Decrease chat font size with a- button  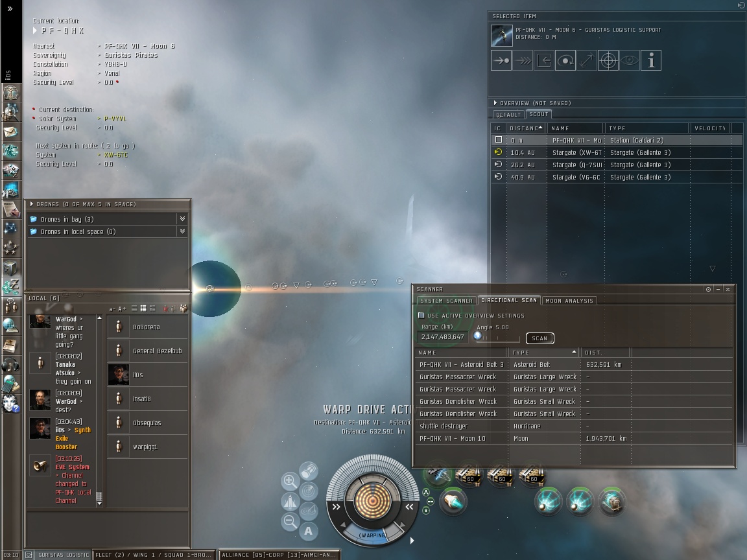tap(112, 309)
